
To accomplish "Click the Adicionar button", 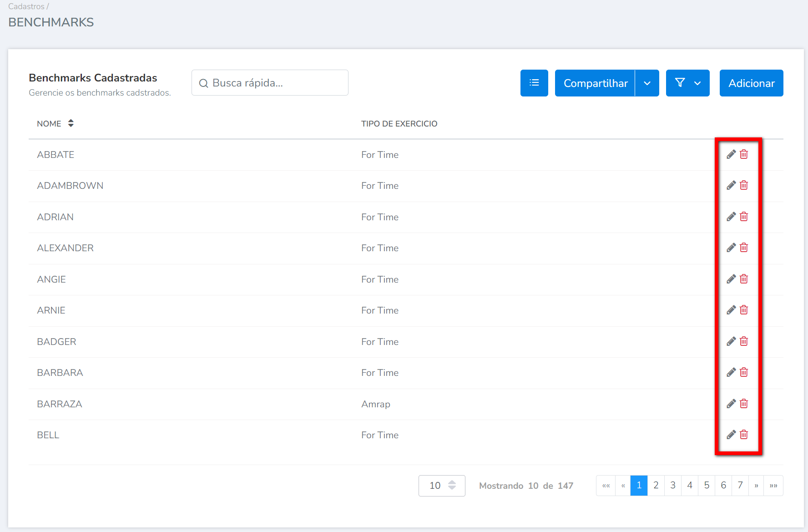I will [x=751, y=83].
